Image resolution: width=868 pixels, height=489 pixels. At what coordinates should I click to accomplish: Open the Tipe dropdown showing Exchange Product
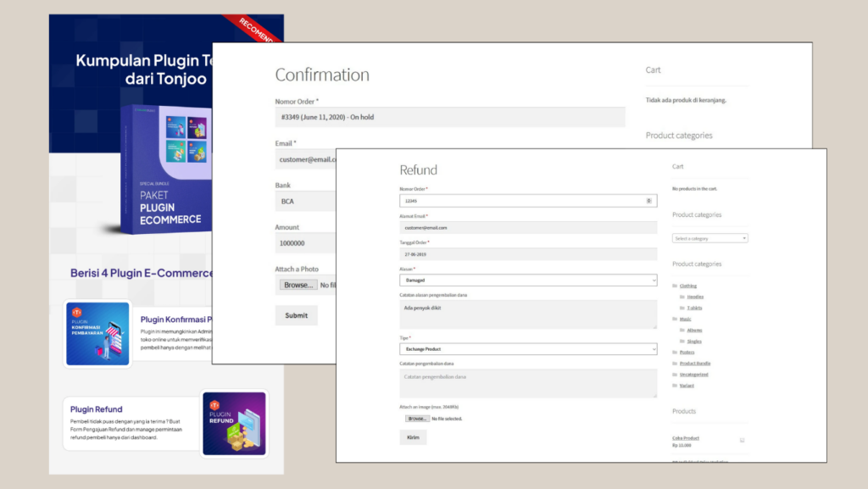click(x=528, y=349)
